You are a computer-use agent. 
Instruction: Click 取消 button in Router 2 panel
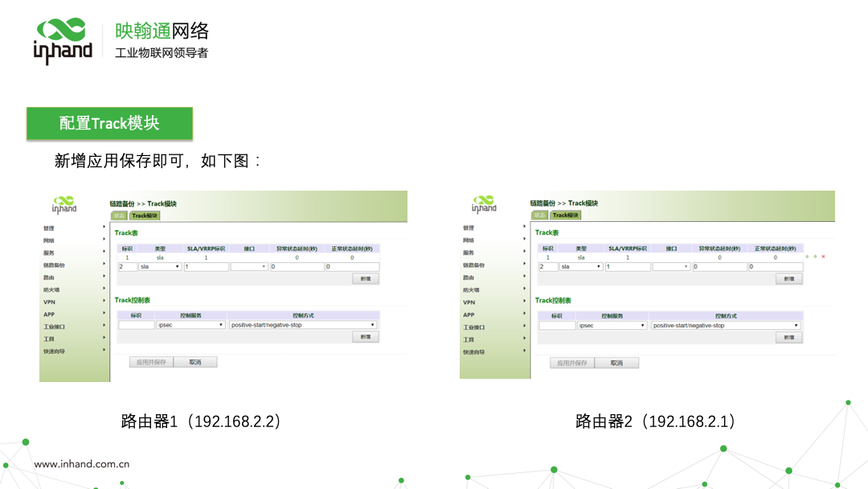point(616,363)
